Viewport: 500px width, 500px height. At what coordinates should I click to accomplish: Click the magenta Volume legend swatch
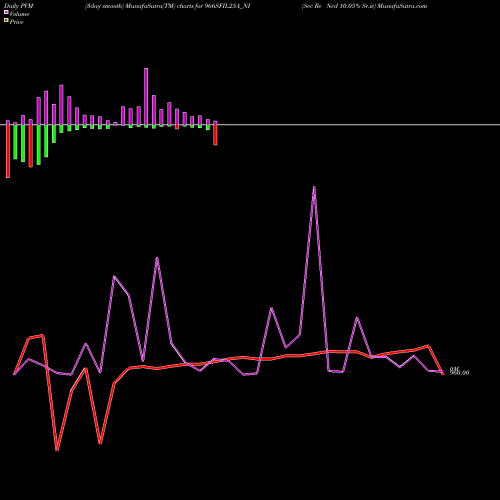[6, 12]
